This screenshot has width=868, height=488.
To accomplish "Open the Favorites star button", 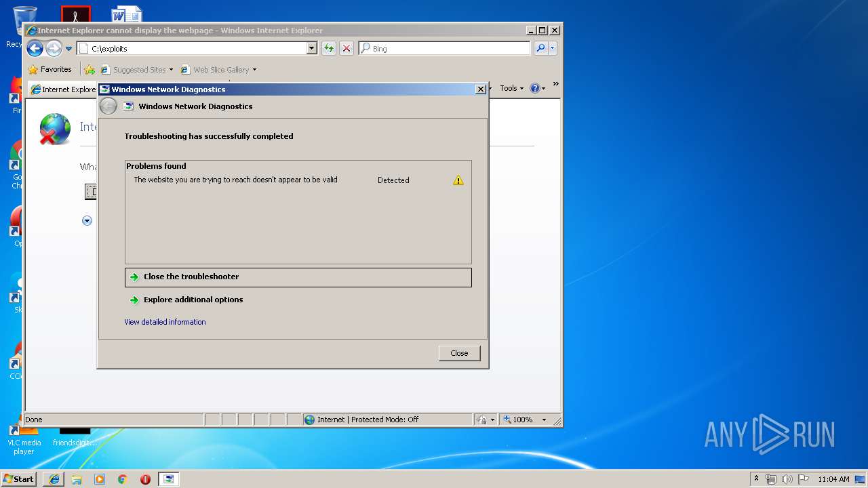I will click(50, 69).
